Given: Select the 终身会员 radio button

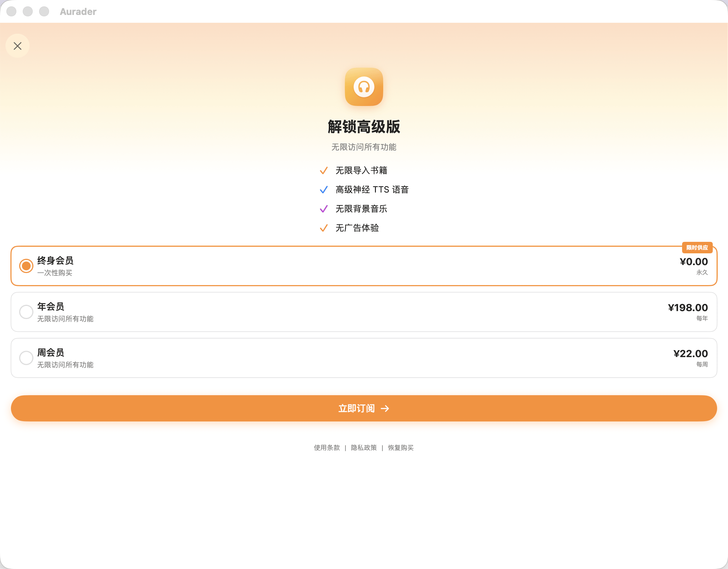Looking at the screenshot, I should 26,266.
